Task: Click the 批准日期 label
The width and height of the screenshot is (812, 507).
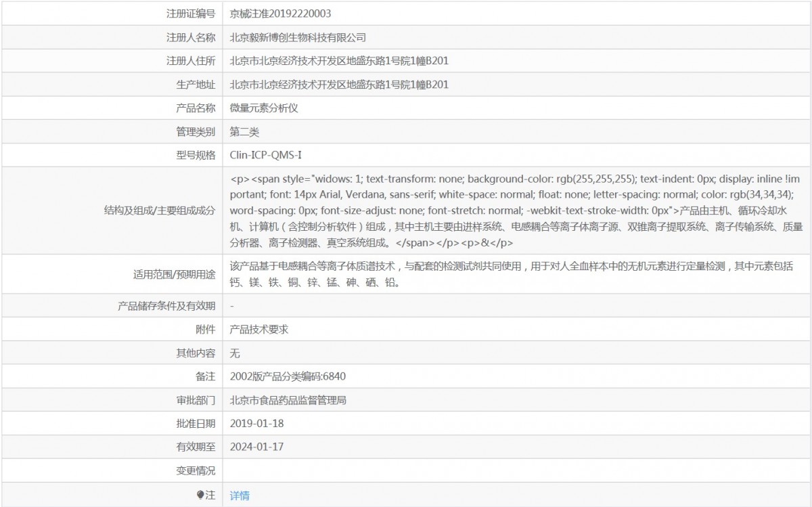Action: point(196,423)
